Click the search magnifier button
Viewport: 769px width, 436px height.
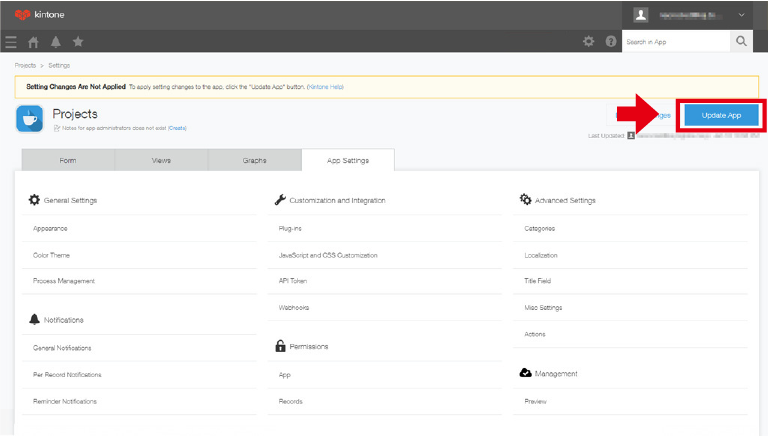742,42
